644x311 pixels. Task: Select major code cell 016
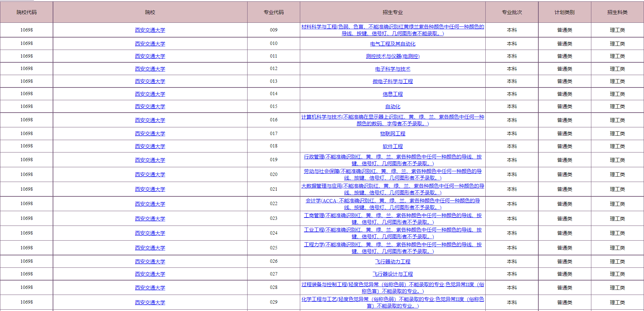274,120
